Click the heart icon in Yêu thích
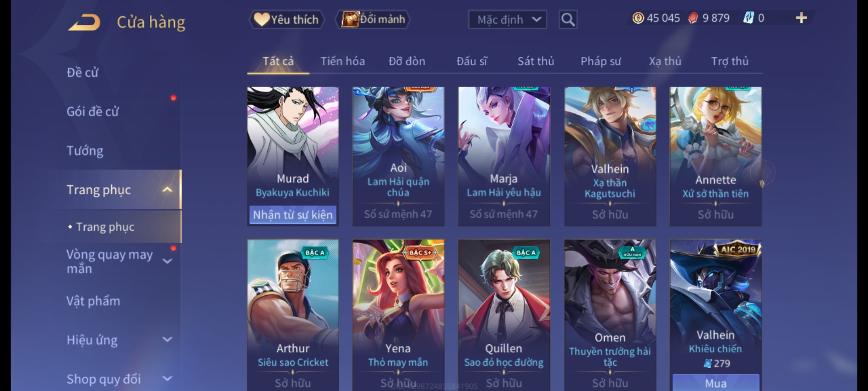Image resolution: width=868 pixels, height=391 pixels. (x=261, y=19)
